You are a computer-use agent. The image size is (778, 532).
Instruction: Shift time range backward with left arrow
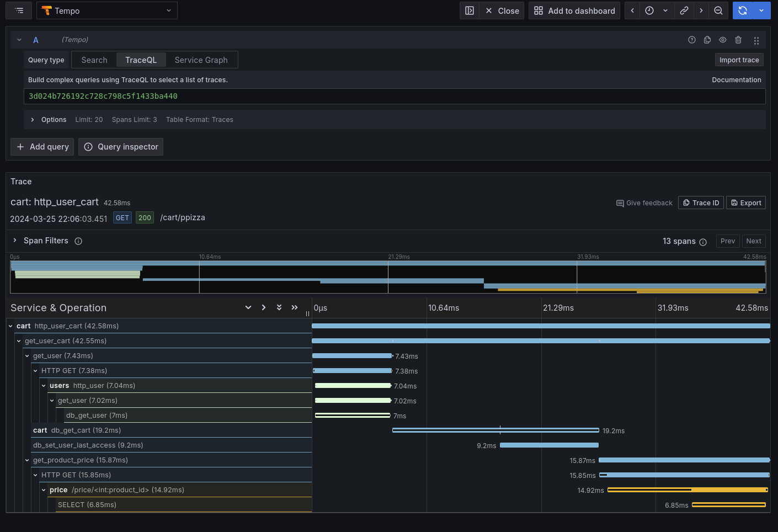[632, 10]
